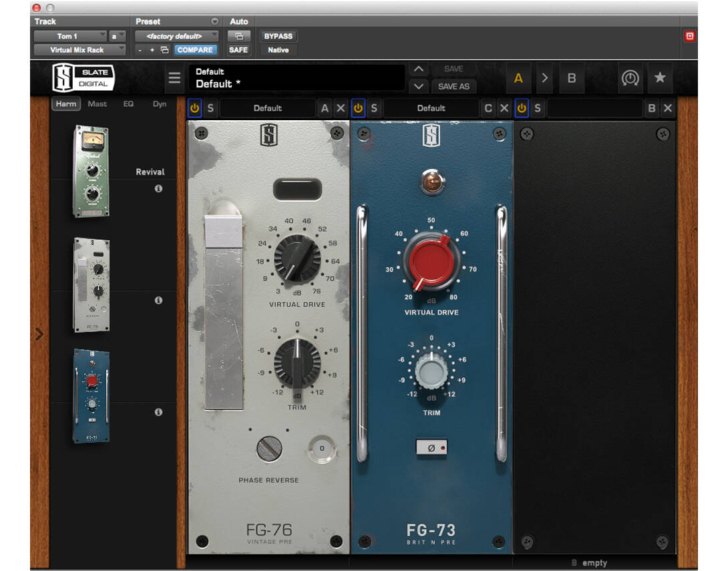
Task: Click the BYPASS button
Action: (x=278, y=36)
